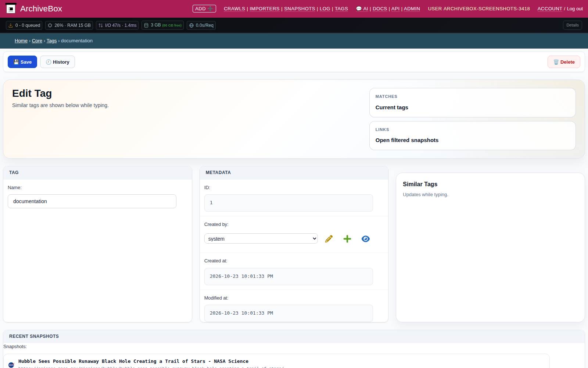Click the NASA favicon of Hubble snapshot

click(x=11, y=365)
